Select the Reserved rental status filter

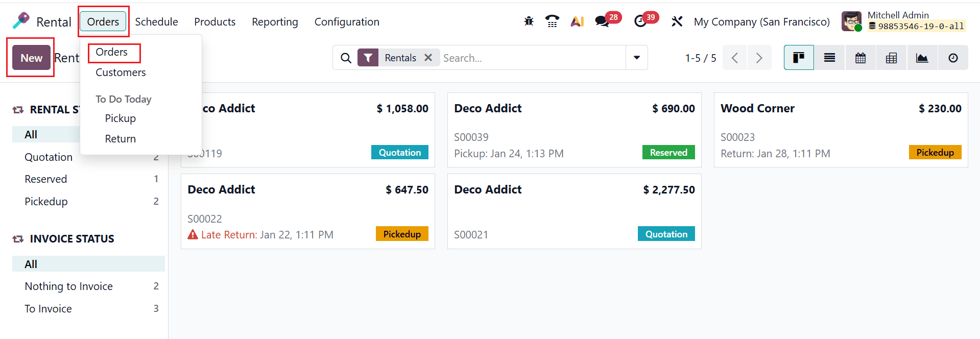(x=46, y=179)
